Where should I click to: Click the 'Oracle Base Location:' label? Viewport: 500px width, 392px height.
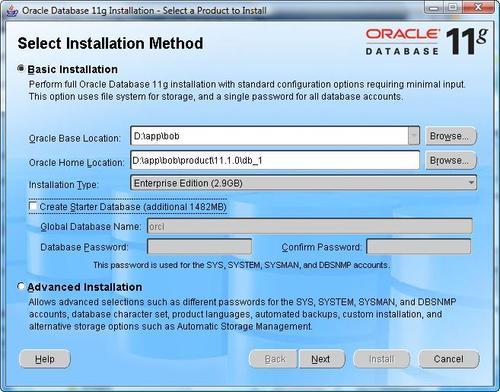pos(75,138)
